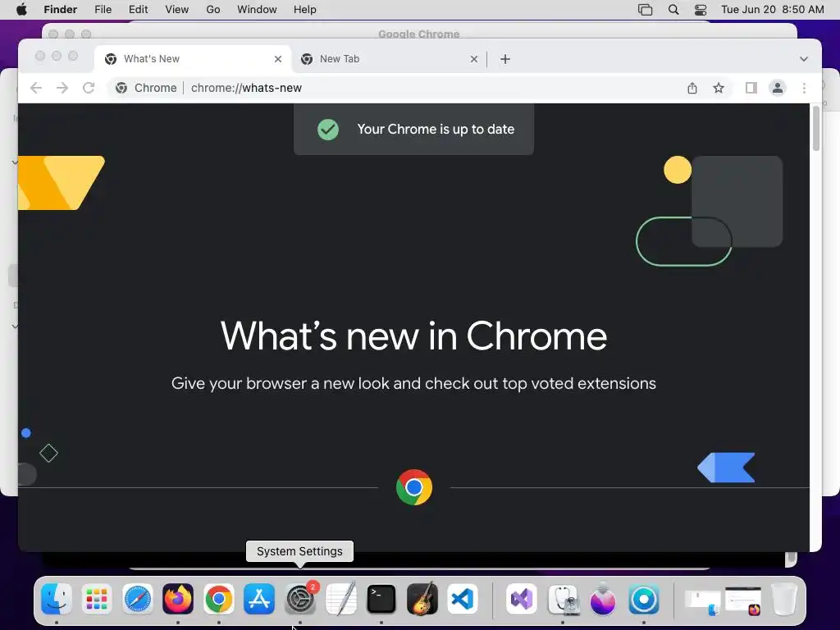Reload the What's New page

click(89, 88)
